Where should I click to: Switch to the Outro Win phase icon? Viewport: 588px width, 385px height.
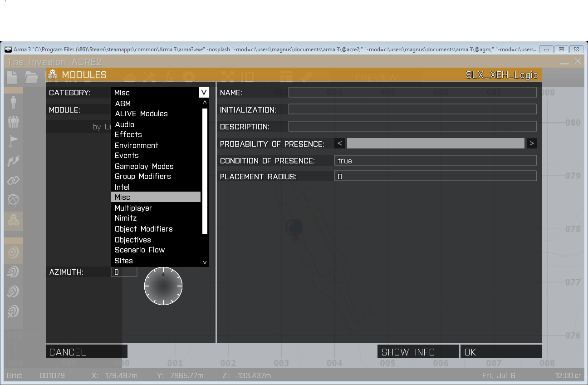14,292
